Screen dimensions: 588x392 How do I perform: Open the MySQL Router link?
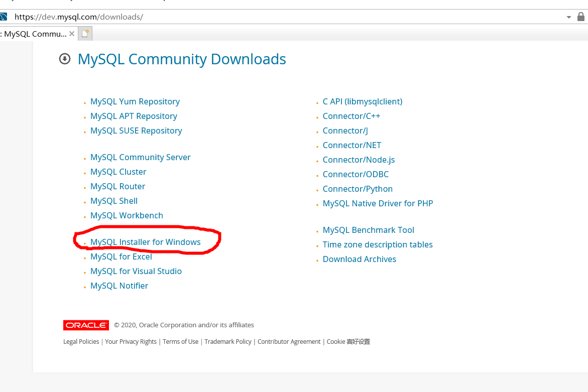[x=117, y=187]
